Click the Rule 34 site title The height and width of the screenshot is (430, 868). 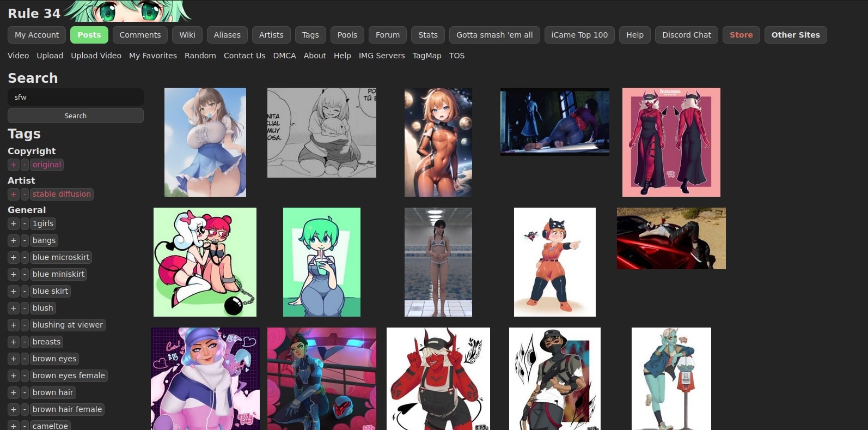(34, 14)
